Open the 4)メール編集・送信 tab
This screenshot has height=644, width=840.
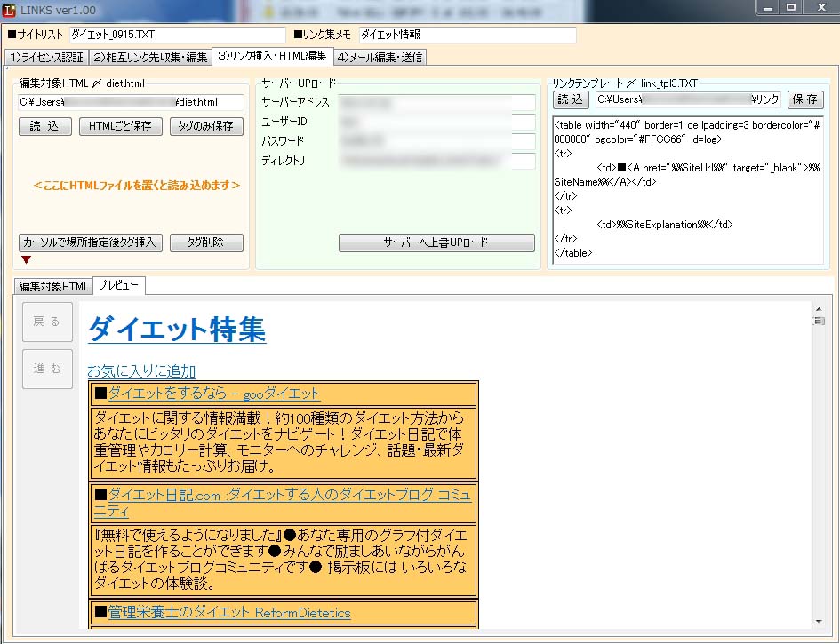380,57
